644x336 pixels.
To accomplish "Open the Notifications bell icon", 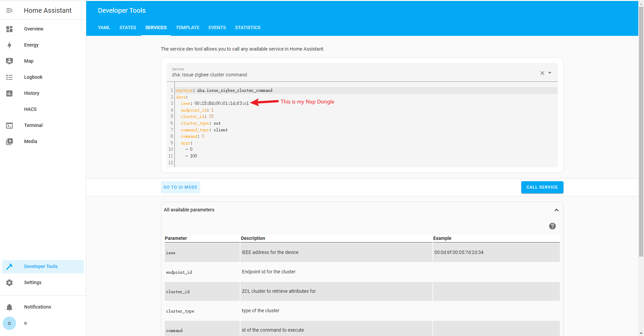I will (x=9, y=307).
